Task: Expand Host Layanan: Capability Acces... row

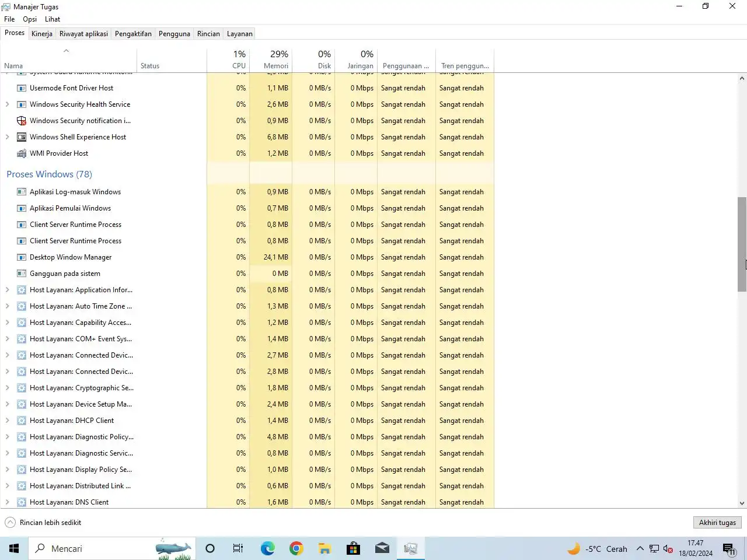Action: tap(7, 323)
